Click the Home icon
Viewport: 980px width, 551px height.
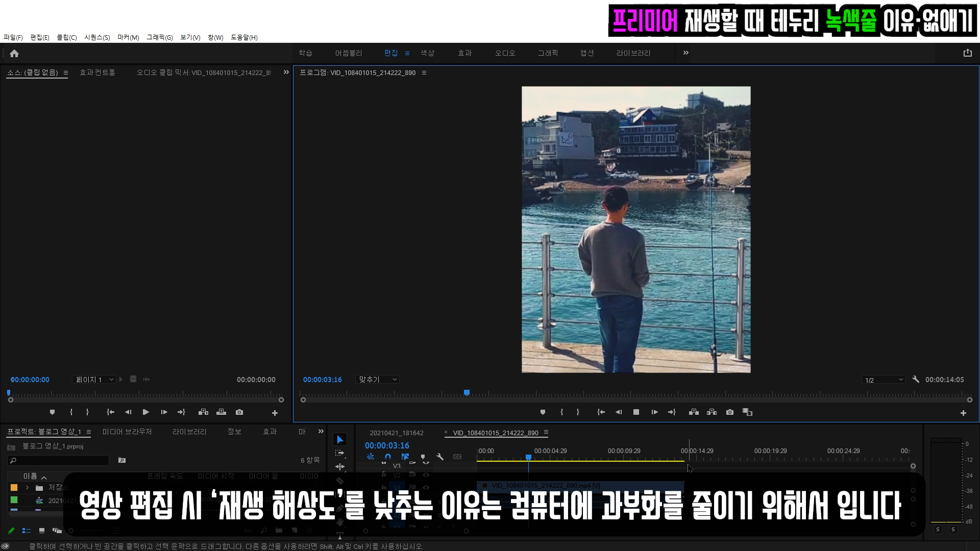coord(14,54)
